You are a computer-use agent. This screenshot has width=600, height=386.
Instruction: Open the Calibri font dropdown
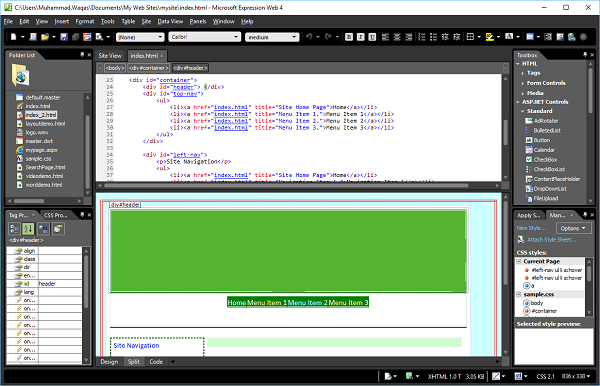pyautogui.click(x=205, y=37)
